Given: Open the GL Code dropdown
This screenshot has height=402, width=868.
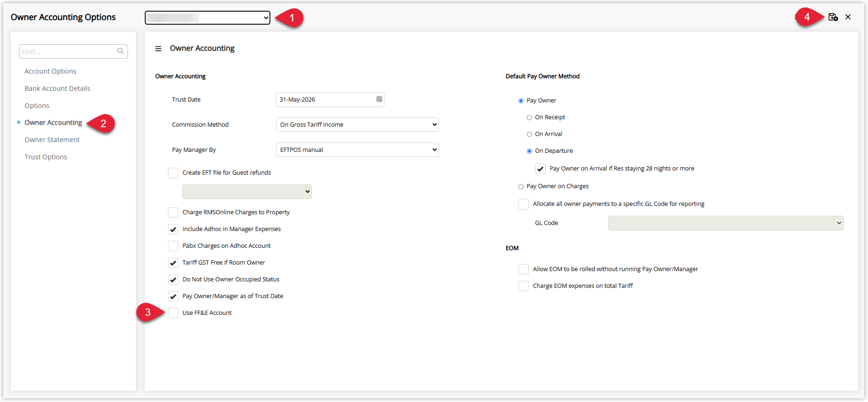Looking at the screenshot, I should [726, 223].
